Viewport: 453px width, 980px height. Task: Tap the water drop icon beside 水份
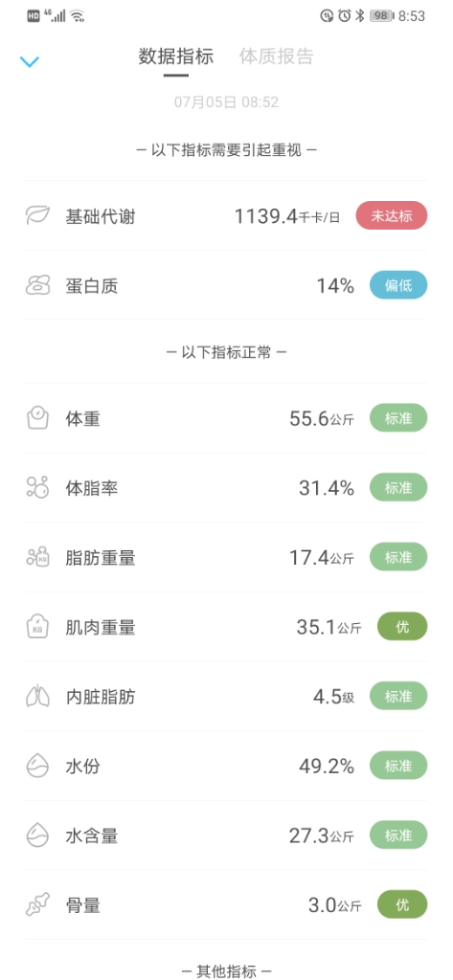point(37,766)
